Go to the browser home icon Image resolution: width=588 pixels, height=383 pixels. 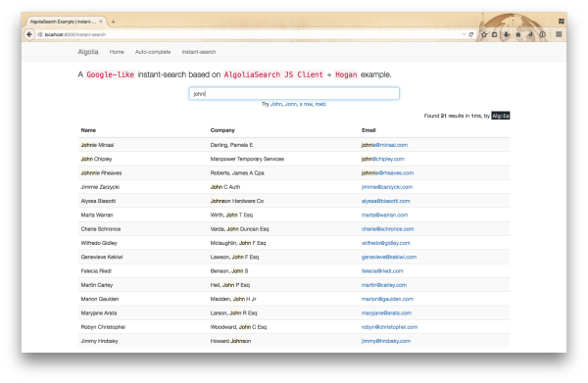[x=518, y=34]
